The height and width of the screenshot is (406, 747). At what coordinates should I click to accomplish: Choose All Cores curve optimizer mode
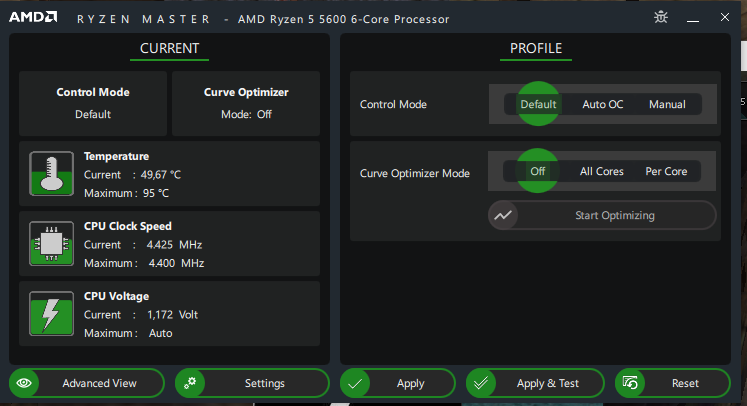(601, 171)
